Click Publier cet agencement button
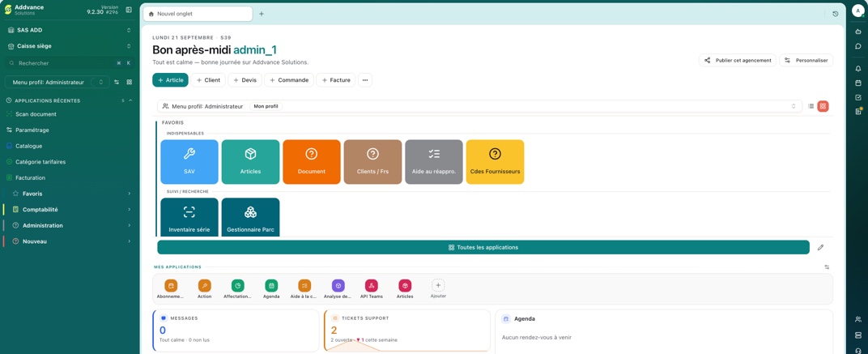868x354 pixels. click(738, 60)
